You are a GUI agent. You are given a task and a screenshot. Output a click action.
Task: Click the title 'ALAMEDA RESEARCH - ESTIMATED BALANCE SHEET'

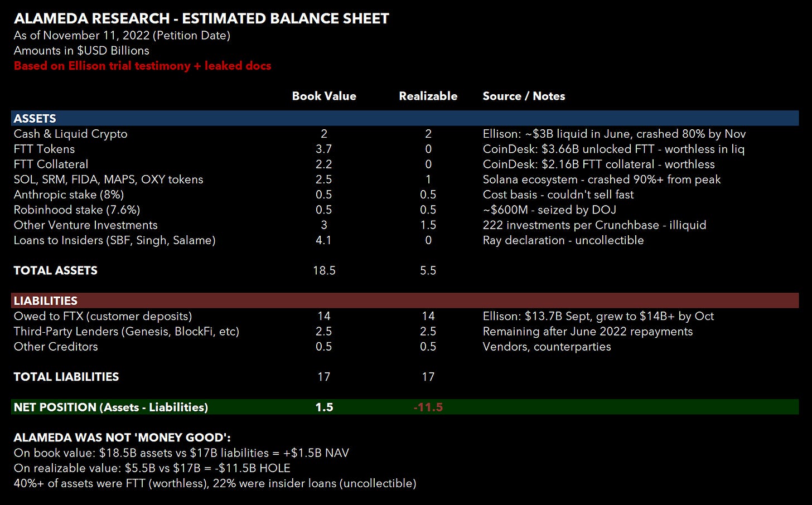201,18
